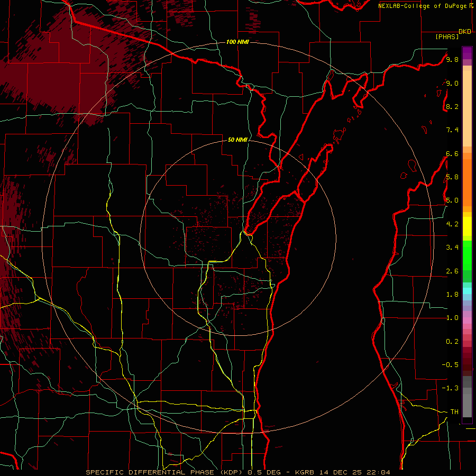Click the 5.8 scale value
476x476 pixels.
coord(452,177)
